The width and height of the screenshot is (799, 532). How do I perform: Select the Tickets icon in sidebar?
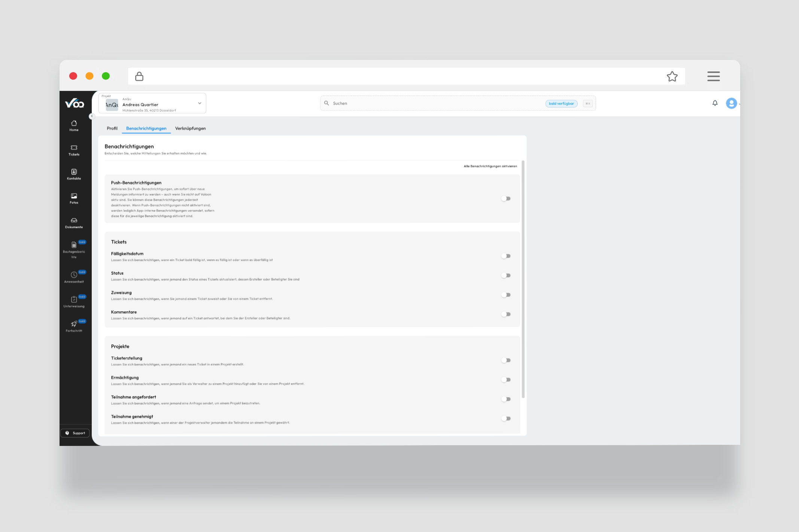coord(74,149)
